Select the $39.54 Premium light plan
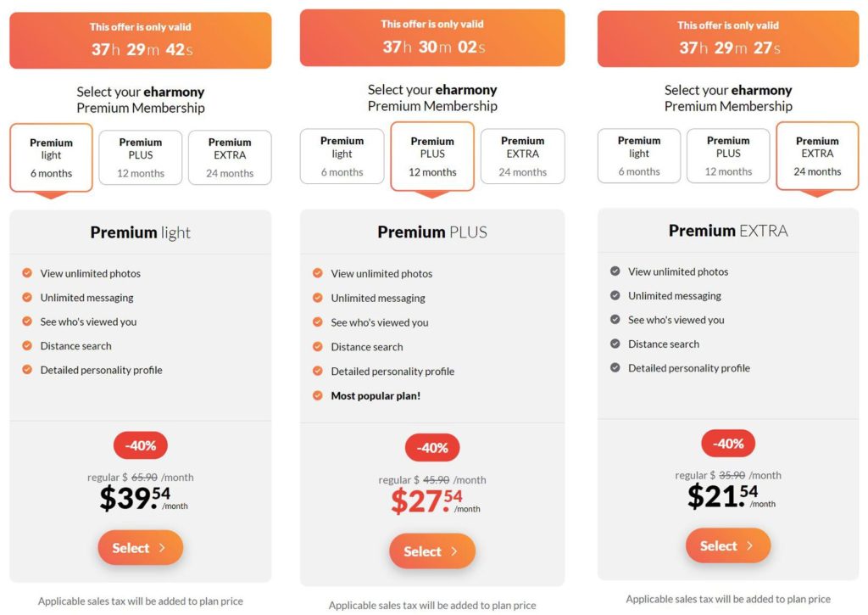The height and width of the screenshot is (615, 868). pos(141,548)
